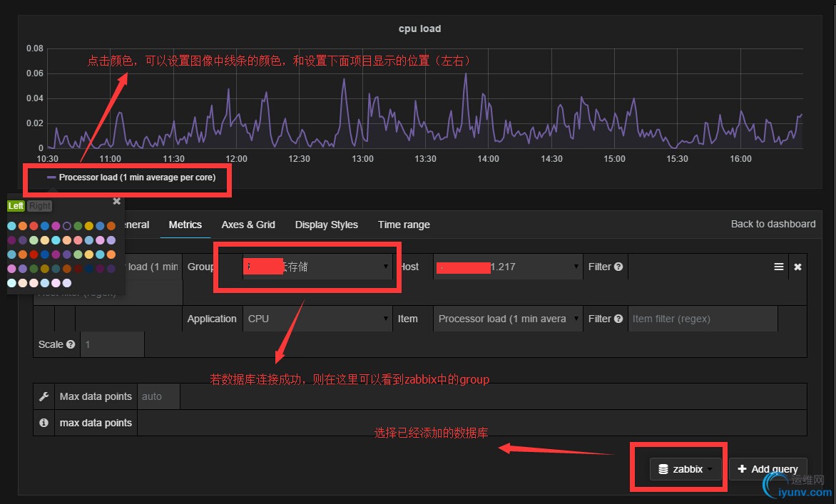
Task: Click the wrench icon beside Max data points
Action: click(x=44, y=396)
